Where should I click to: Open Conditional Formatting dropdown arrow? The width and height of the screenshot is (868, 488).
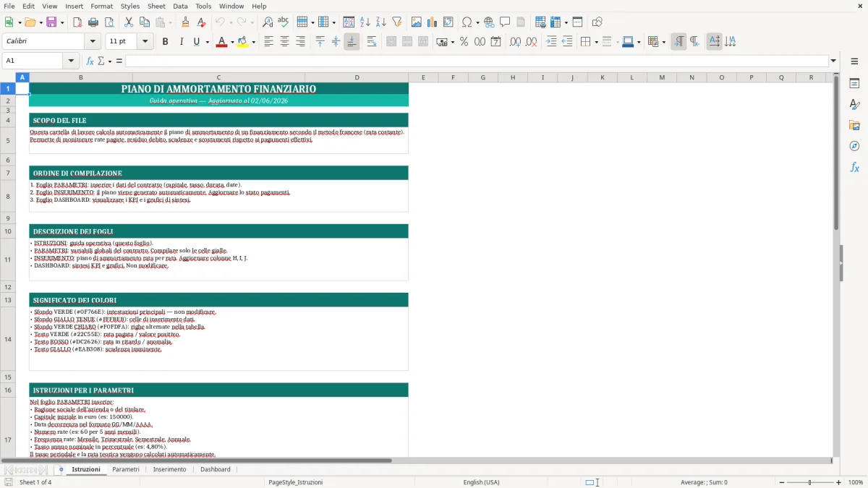[x=663, y=42]
